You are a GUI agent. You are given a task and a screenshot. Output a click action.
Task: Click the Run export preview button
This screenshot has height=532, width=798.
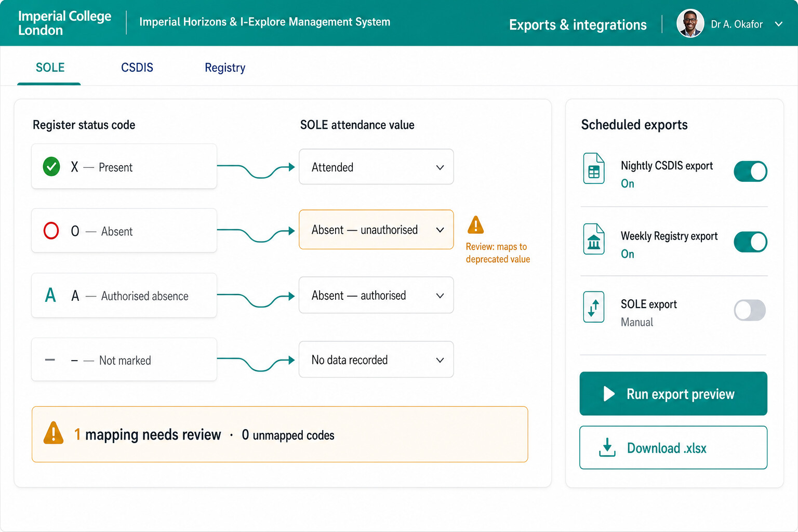(673, 393)
